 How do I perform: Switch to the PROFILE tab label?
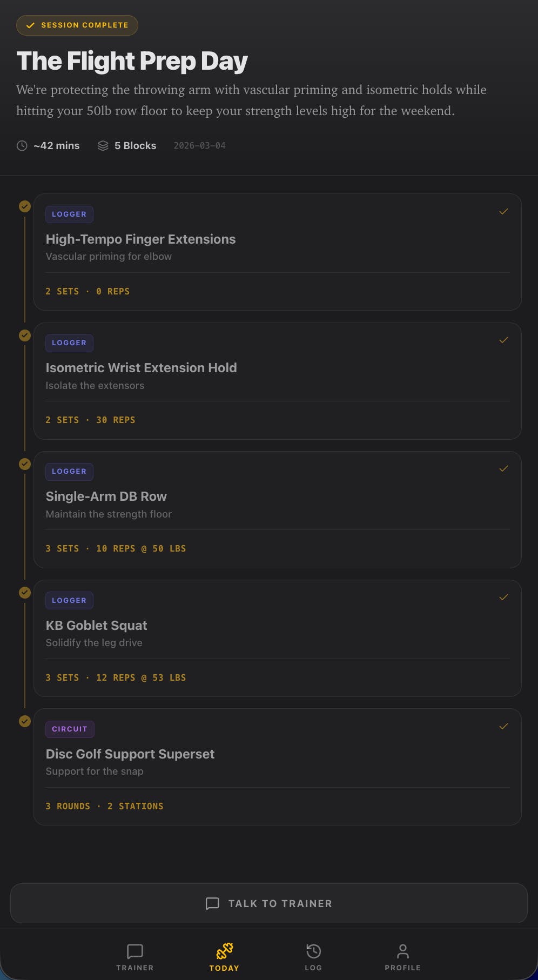(402, 968)
